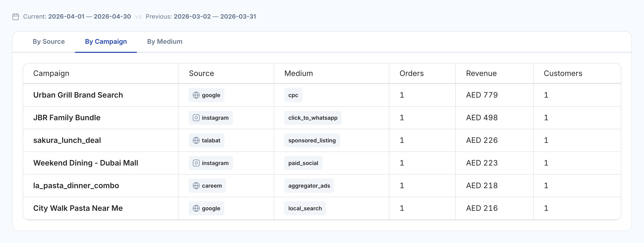Viewport: 644px width, 243px height.
Task: Click the AED 498 revenue value
Action: pyautogui.click(x=482, y=118)
